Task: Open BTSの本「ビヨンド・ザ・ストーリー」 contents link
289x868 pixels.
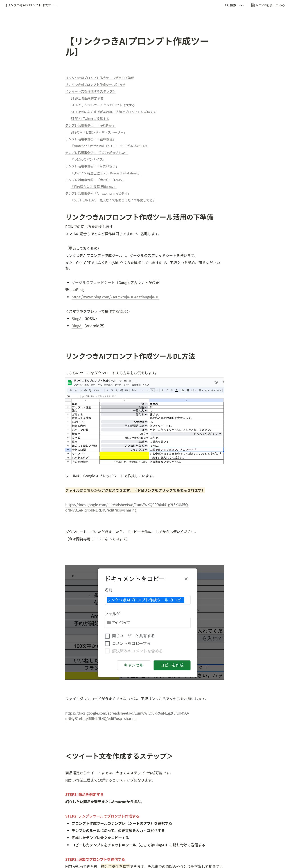Action: (x=98, y=132)
